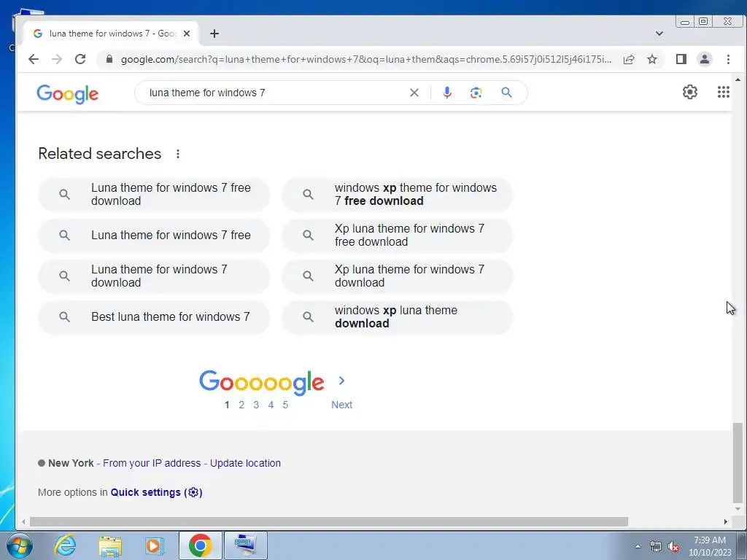Click the vertical scrollbar thumb

(x=738, y=462)
